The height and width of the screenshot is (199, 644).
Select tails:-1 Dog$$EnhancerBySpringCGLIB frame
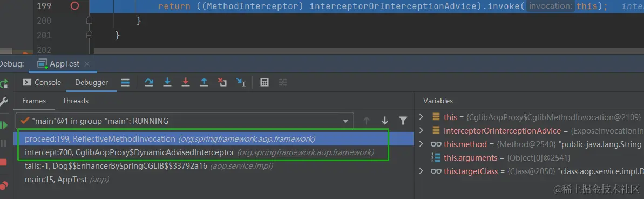(214, 166)
